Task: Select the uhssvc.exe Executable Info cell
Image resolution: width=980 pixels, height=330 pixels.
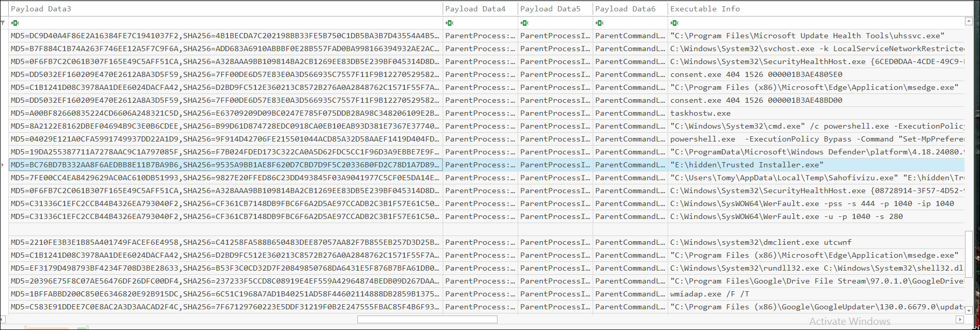Action: [x=816, y=36]
